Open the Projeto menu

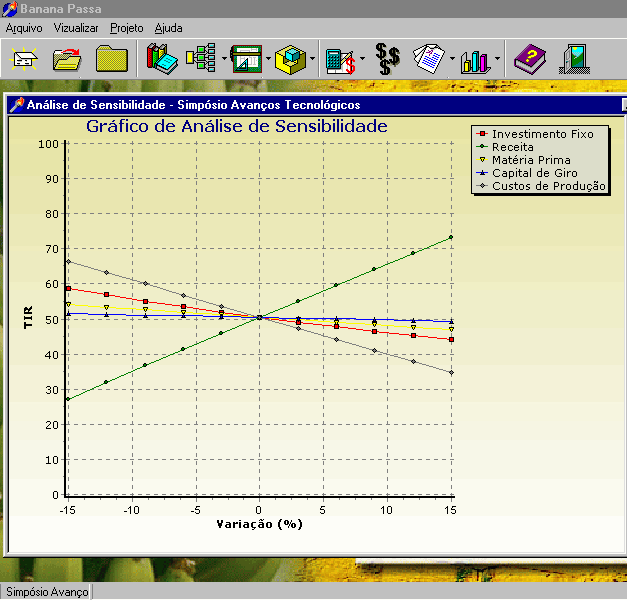coord(126,28)
